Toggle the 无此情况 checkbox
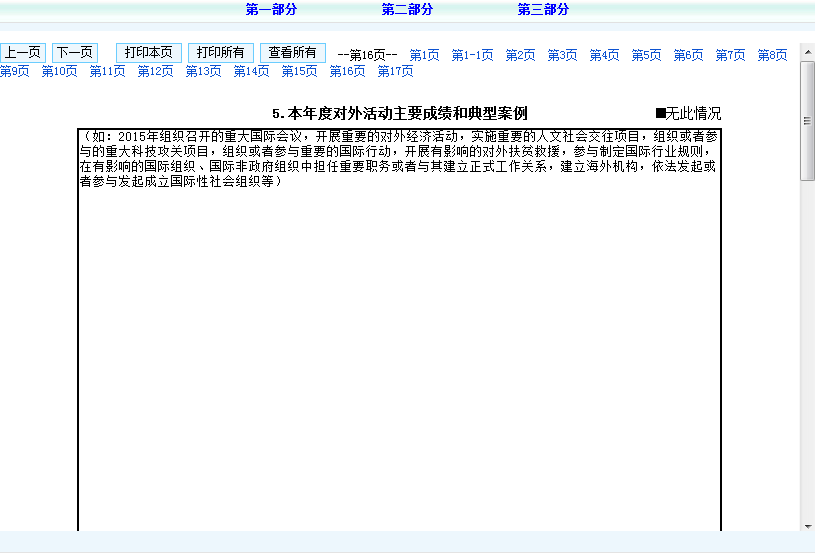Screen dimensions: 815x553 coord(661,114)
